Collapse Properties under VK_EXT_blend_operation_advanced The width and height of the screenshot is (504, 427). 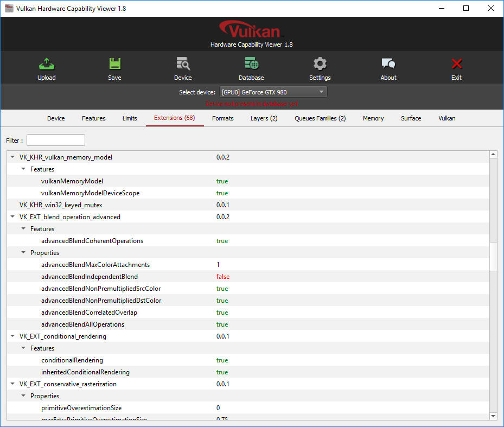[x=23, y=252]
